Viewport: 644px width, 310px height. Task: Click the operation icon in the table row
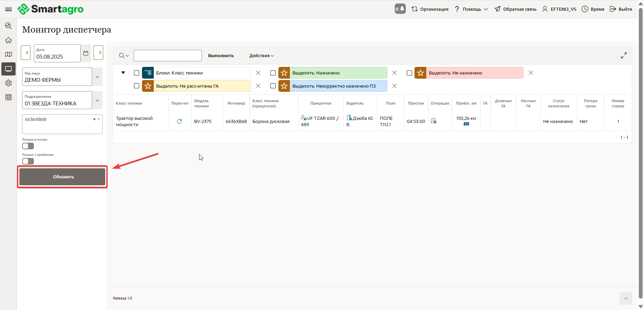[433, 121]
